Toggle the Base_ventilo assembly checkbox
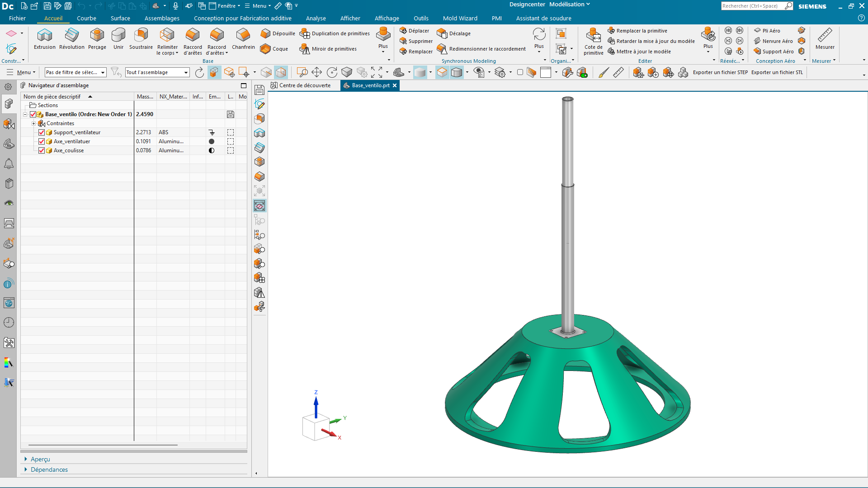 pos(33,114)
